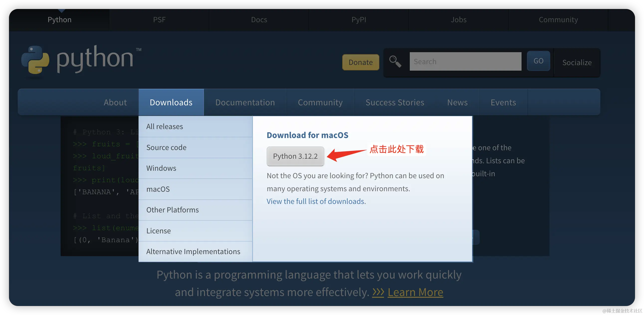Open Success Stories navigation item
644x315 pixels.
pos(395,102)
